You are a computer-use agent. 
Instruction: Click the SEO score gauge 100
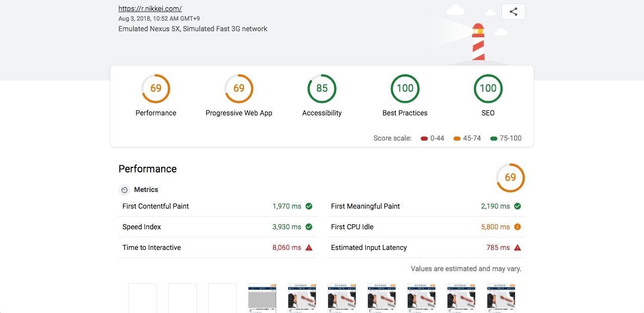pos(488,89)
